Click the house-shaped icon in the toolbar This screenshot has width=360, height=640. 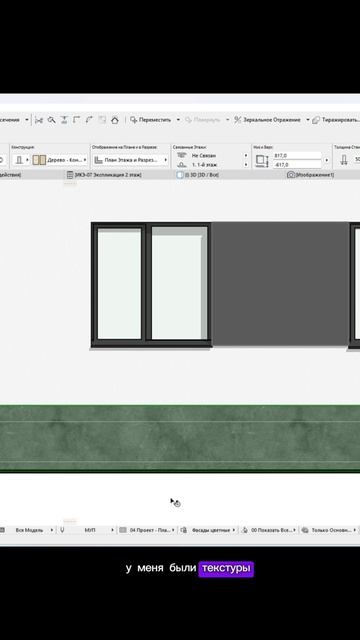tap(115, 120)
